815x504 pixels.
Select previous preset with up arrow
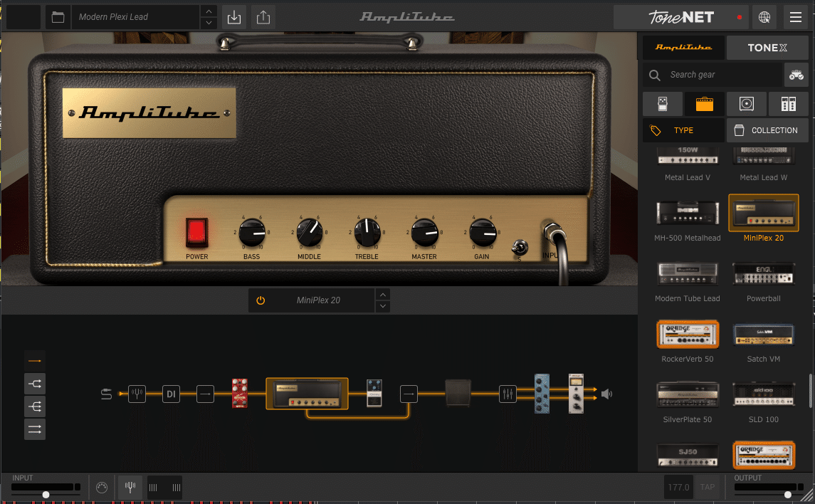click(209, 11)
